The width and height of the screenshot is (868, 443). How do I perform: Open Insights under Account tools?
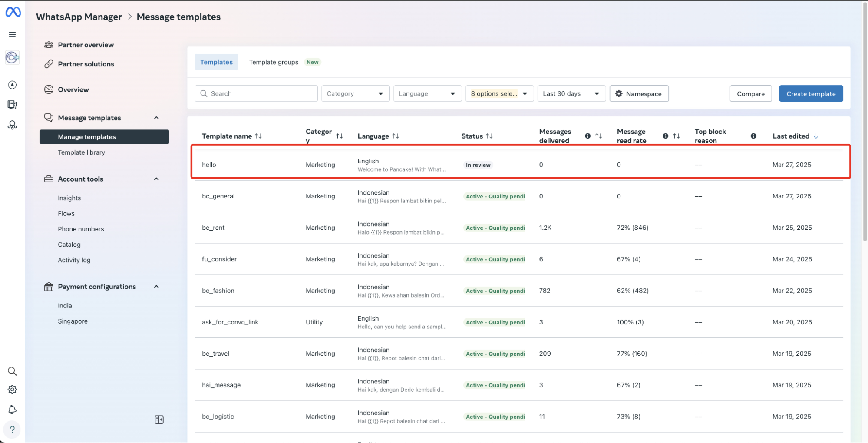click(69, 198)
